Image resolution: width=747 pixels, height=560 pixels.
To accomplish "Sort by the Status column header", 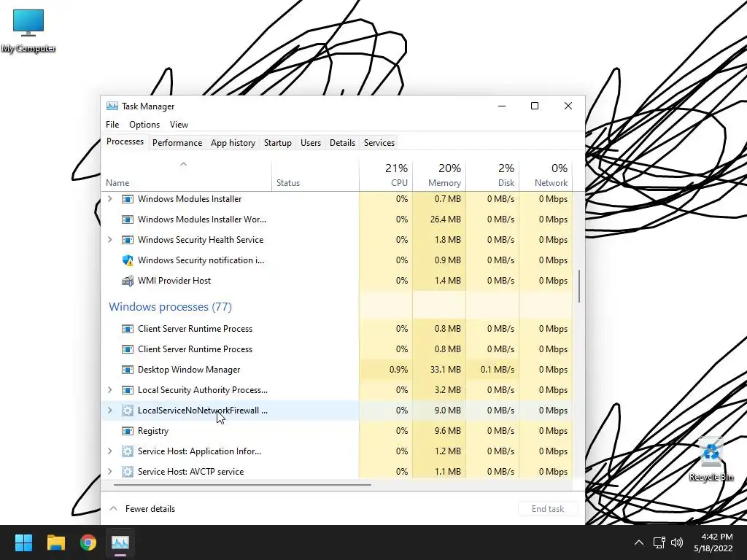I will (x=315, y=176).
